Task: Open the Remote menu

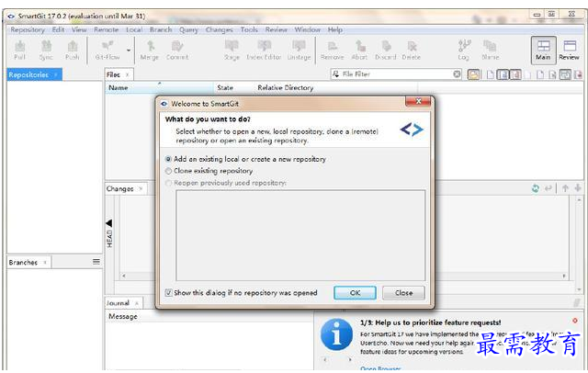Action: pyautogui.click(x=107, y=29)
